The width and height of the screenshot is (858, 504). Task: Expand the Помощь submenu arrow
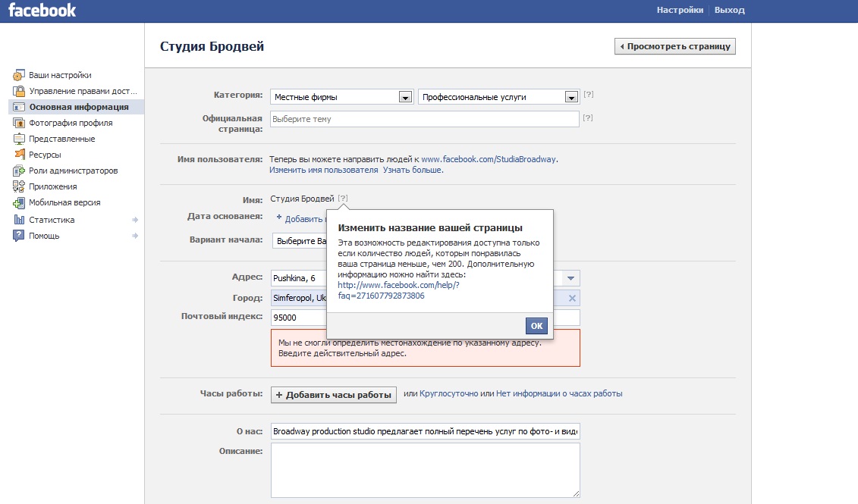click(134, 236)
